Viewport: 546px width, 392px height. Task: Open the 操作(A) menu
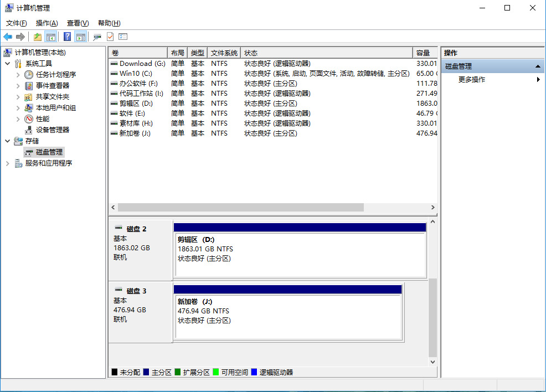click(47, 23)
